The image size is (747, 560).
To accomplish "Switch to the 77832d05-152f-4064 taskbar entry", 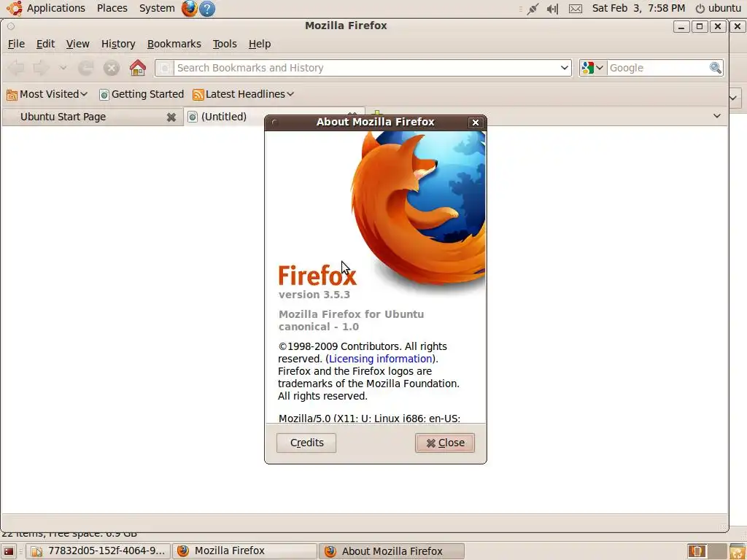I will [98, 551].
